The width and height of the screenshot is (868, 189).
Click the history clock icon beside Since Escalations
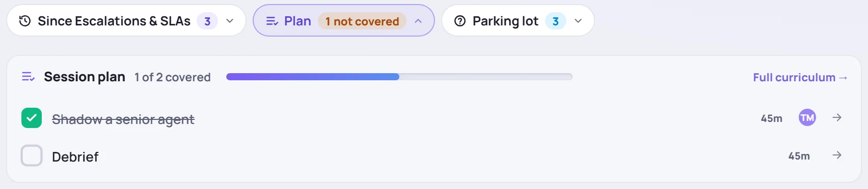click(x=24, y=21)
